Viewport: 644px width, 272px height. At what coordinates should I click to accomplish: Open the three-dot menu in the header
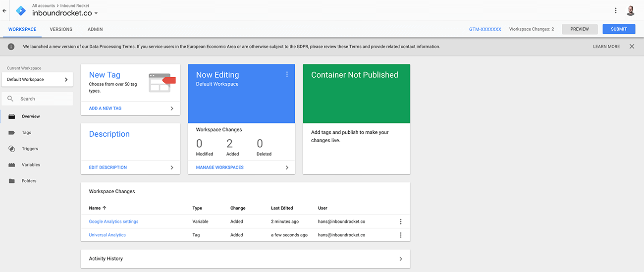[616, 10]
